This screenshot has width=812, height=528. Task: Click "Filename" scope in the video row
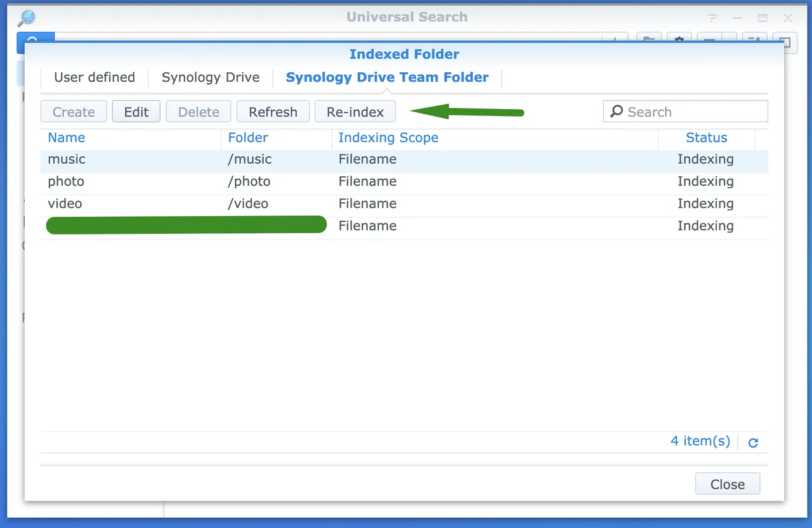pyautogui.click(x=367, y=203)
